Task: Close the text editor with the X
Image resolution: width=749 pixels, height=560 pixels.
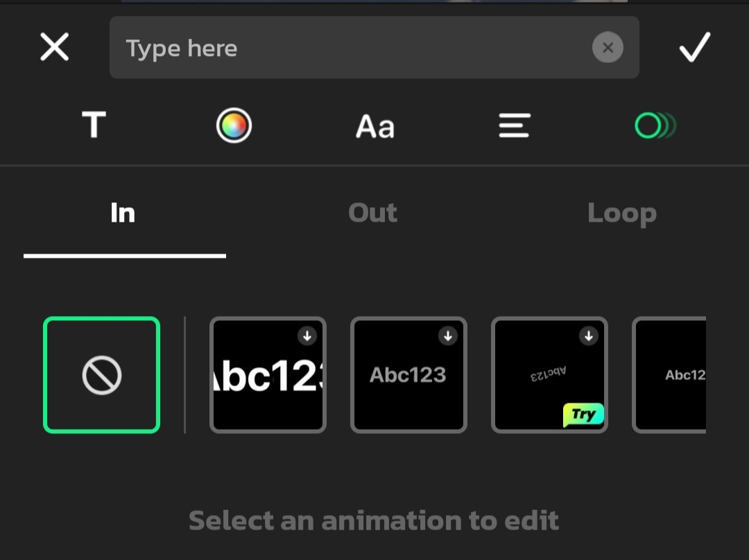Action: (54, 47)
